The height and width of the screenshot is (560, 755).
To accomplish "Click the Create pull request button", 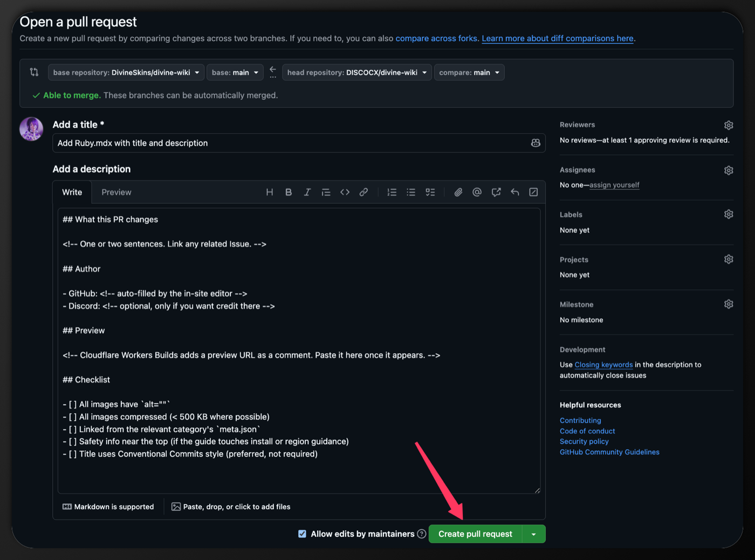I will pyautogui.click(x=475, y=534).
